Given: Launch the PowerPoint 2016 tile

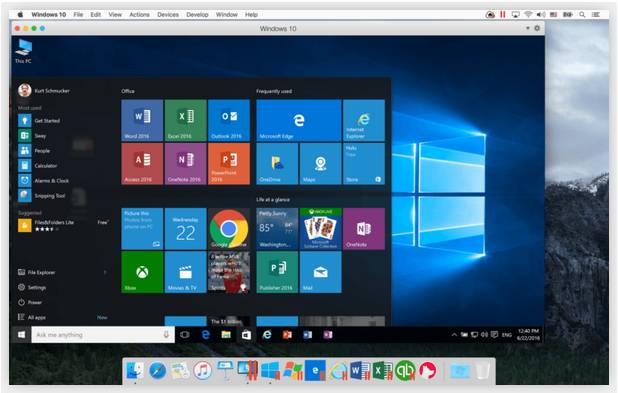Looking at the screenshot, I should pos(229,164).
